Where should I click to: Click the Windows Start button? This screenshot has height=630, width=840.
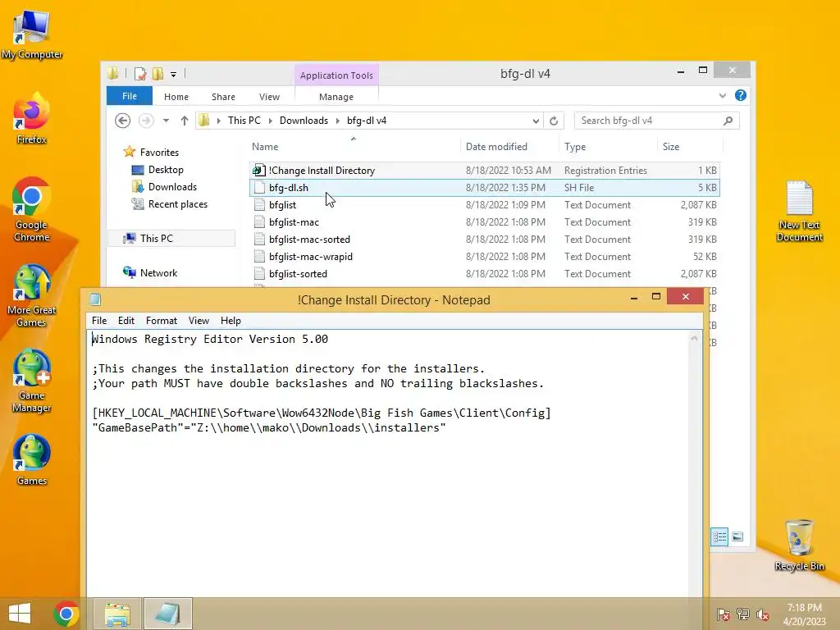click(x=20, y=614)
